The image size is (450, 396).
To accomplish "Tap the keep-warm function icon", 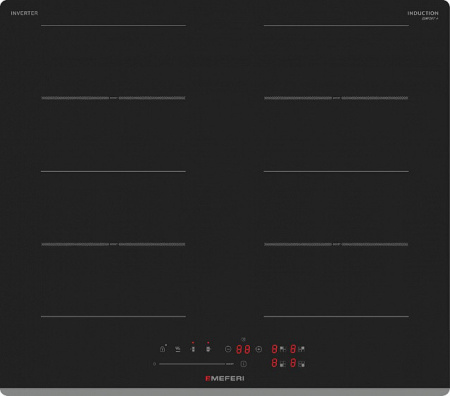I will point(178,349).
